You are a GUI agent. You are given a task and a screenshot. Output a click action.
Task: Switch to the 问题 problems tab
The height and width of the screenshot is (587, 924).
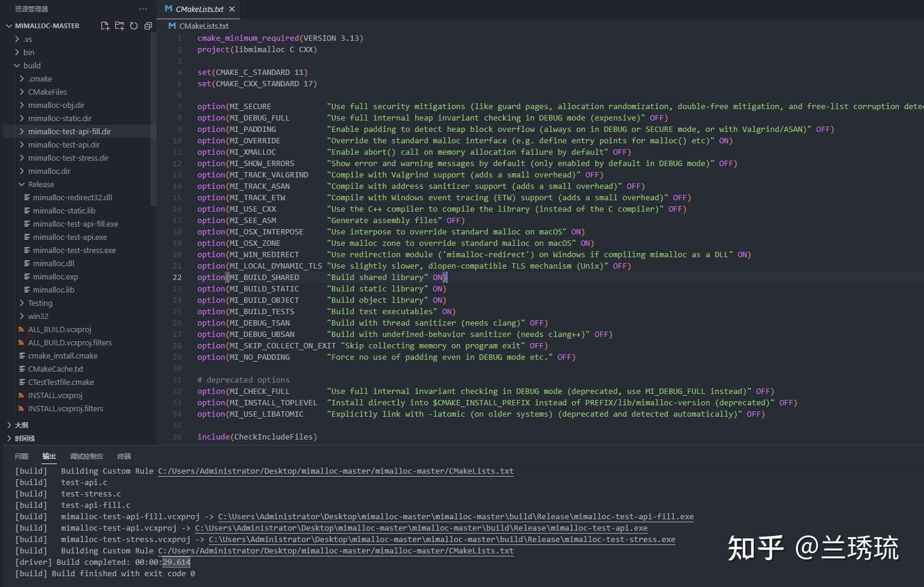tap(22, 456)
